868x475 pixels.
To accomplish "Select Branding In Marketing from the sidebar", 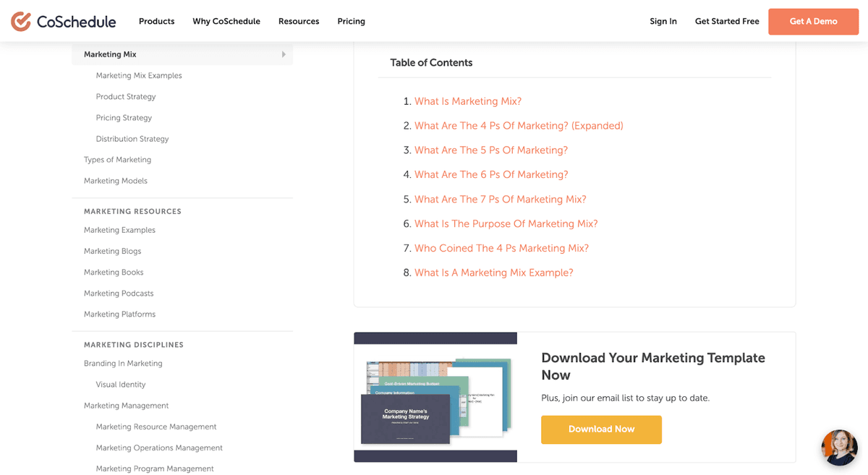I will pyautogui.click(x=122, y=364).
